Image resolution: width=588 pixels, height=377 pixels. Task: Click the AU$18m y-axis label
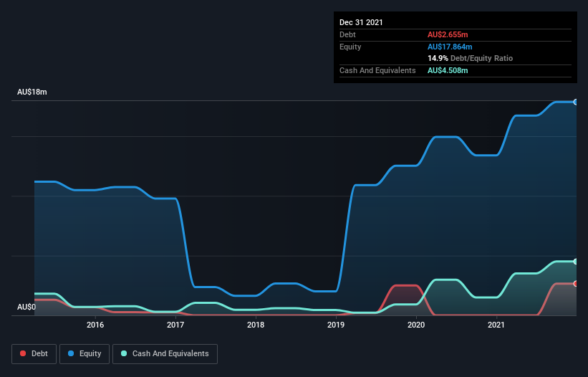point(32,92)
